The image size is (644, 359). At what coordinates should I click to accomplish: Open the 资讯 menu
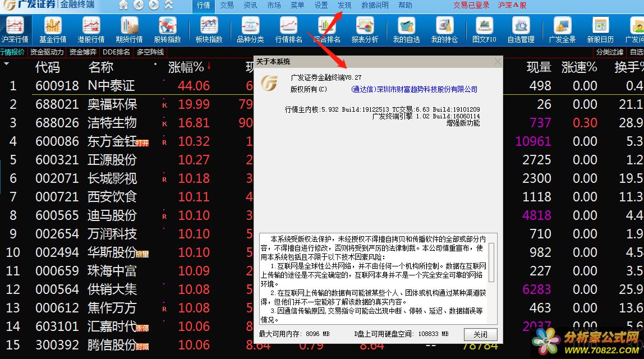tap(250, 6)
